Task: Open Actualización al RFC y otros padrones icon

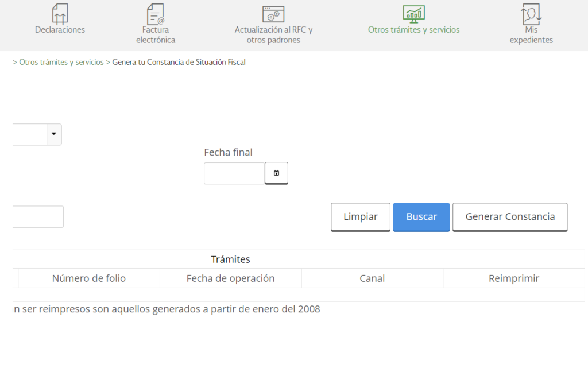Action: [272, 14]
